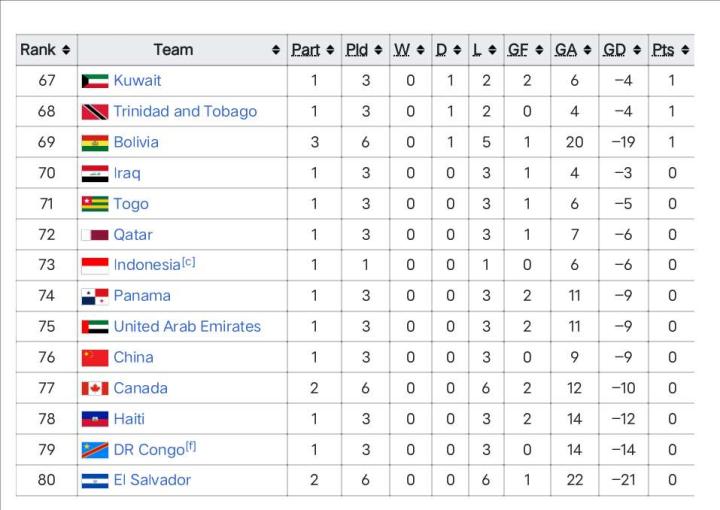Click the Bolivia flag icon

click(95, 143)
